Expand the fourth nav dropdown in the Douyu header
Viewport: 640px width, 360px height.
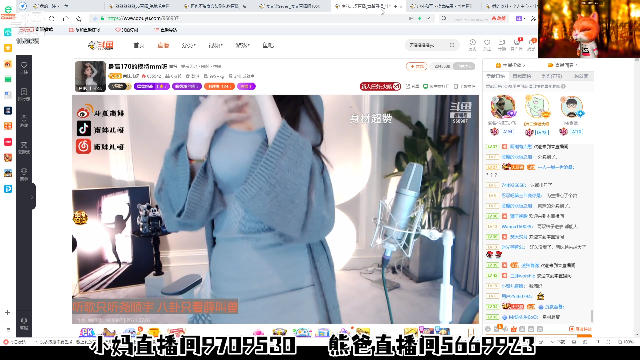coord(215,45)
